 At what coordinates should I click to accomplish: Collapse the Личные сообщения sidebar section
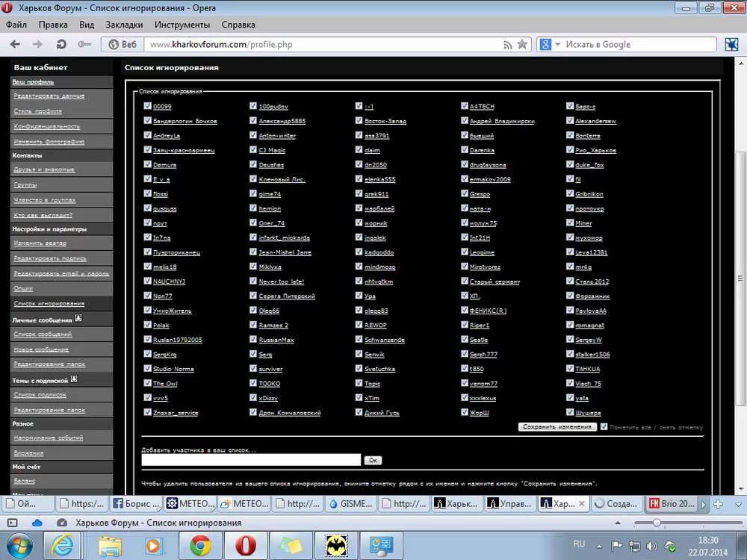(x=78, y=319)
